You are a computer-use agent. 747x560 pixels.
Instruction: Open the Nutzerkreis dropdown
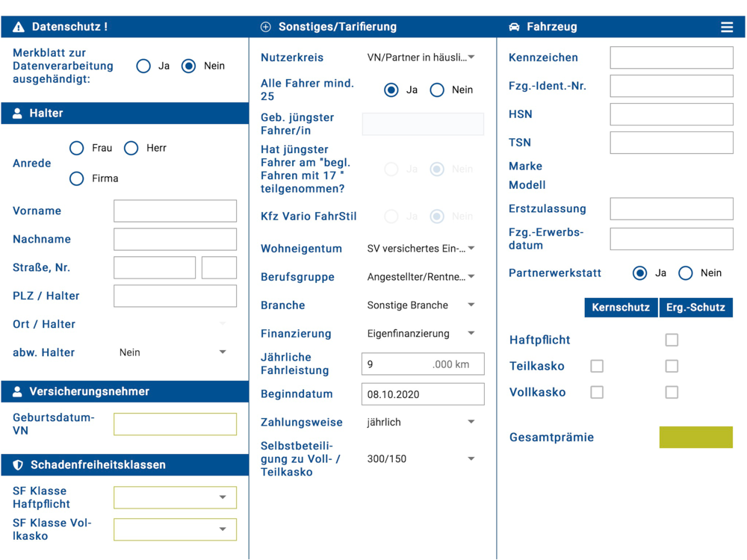tap(421, 57)
